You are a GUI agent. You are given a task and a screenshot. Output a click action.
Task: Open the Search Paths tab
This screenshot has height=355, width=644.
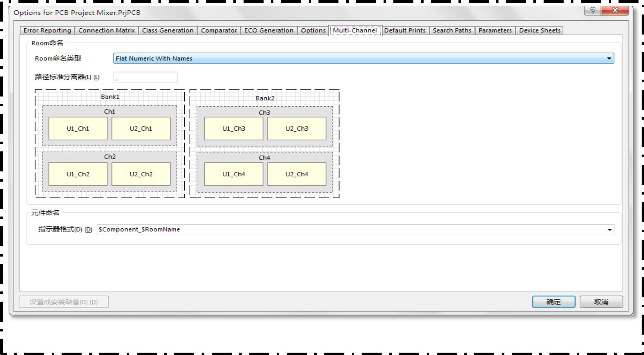coord(452,31)
